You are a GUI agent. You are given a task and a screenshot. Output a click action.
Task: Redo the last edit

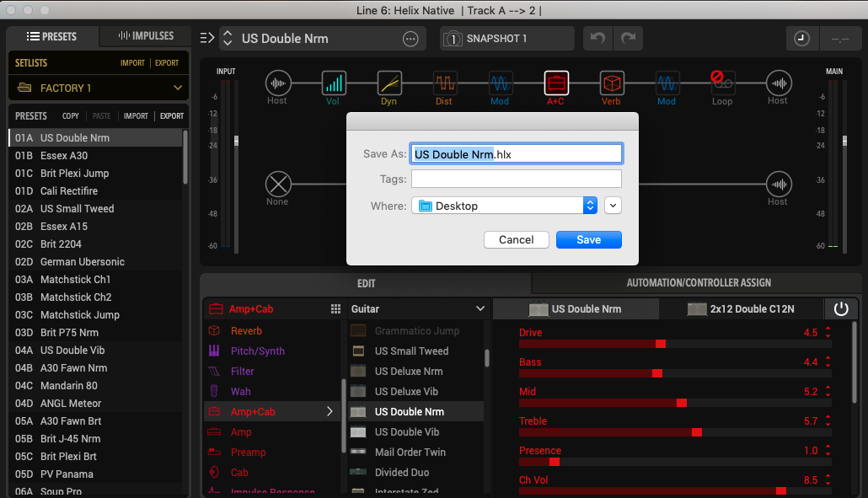[629, 38]
